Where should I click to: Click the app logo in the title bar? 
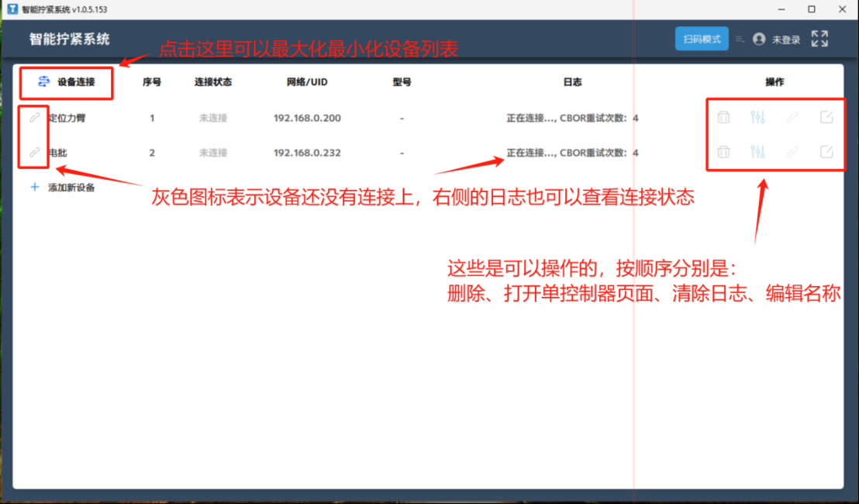tap(12, 9)
